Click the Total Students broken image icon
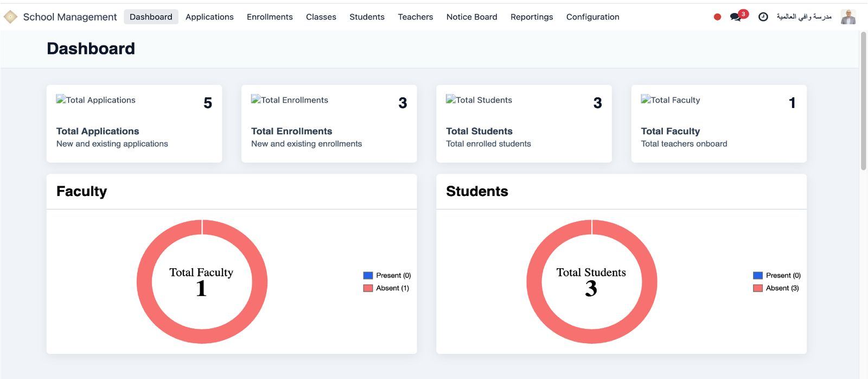Screen dimensions: 868x379 (x=450, y=99)
